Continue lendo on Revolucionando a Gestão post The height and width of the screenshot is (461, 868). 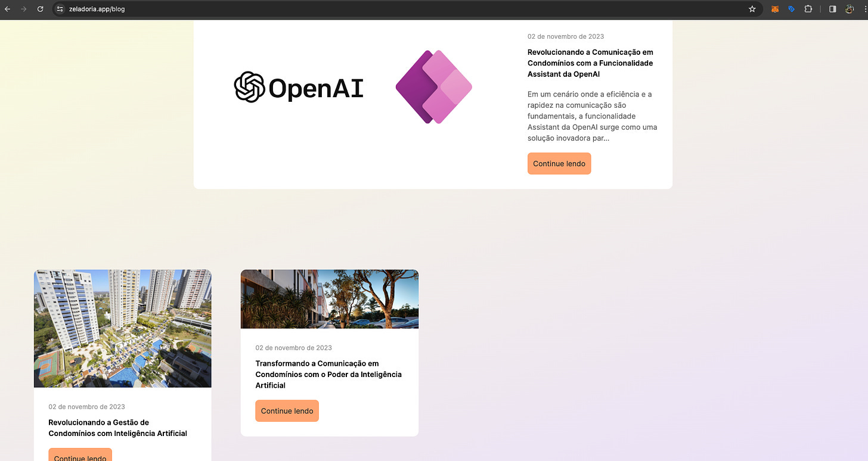pos(80,455)
